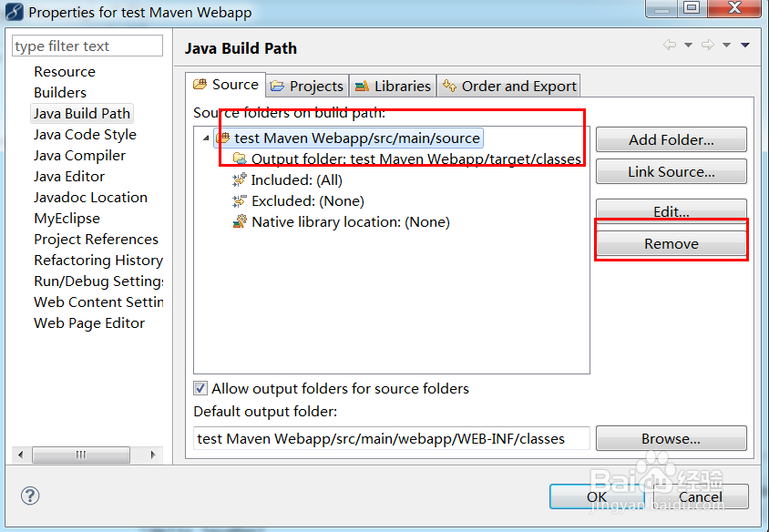Open the view menu dropdown triangle
The height and width of the screenshot is (532, 769).
[744, 46]
